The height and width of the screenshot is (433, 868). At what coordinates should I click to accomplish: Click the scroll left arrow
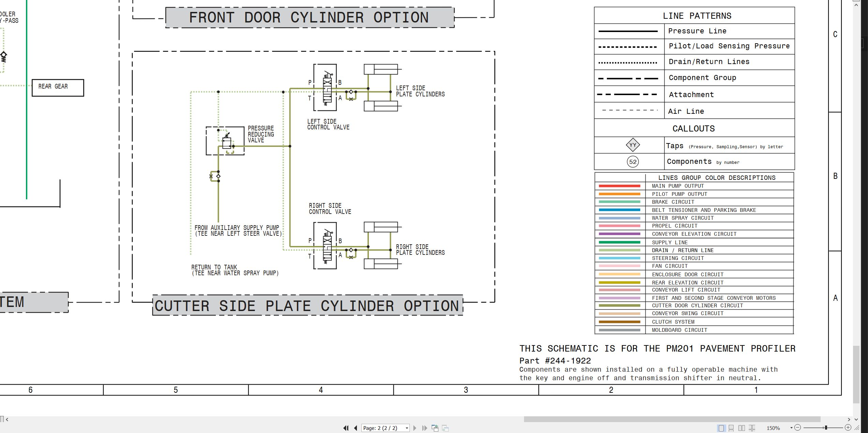pyautogui.click(x=7, y=419)
